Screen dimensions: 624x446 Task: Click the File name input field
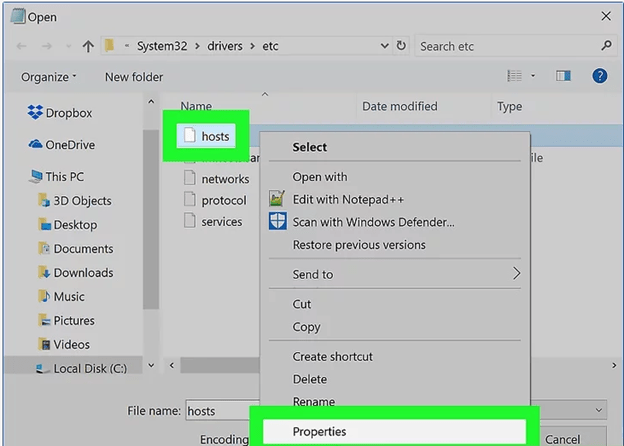pyautogui.click(x=223, y=411)
